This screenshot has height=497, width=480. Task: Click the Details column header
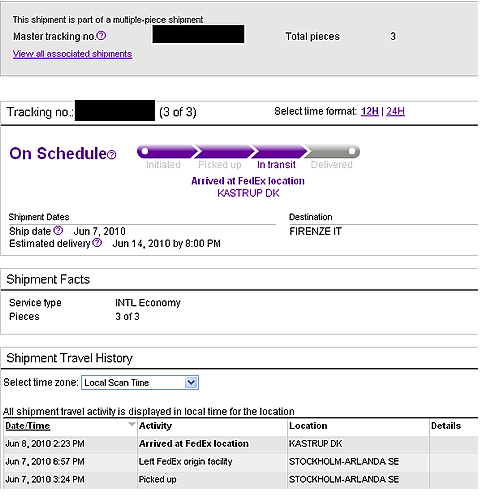pos(446,426)
